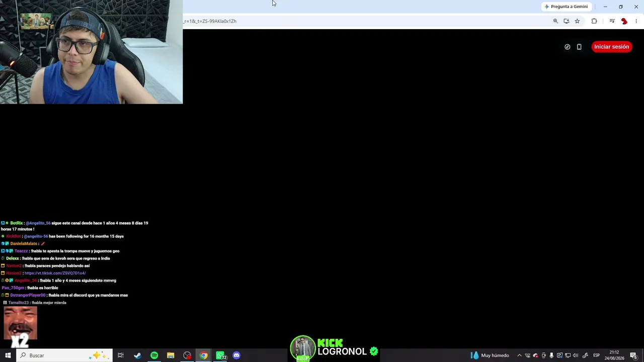Viewport: 644px width, 362px height.
Task: Open the Windows Start menu
Action: pos(8,355)
